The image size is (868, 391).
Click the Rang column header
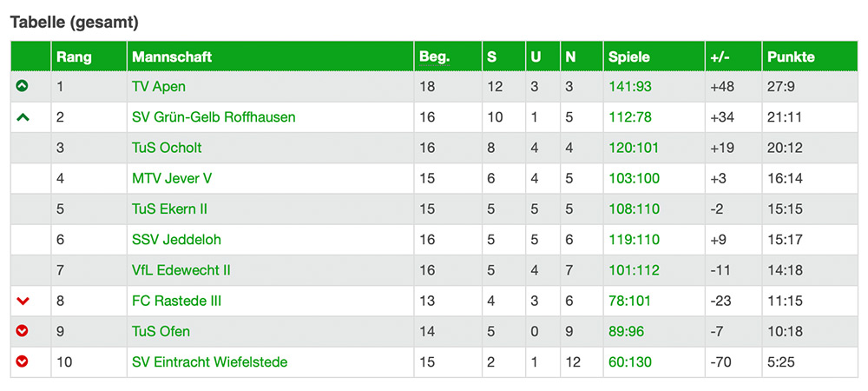[74, 57]
